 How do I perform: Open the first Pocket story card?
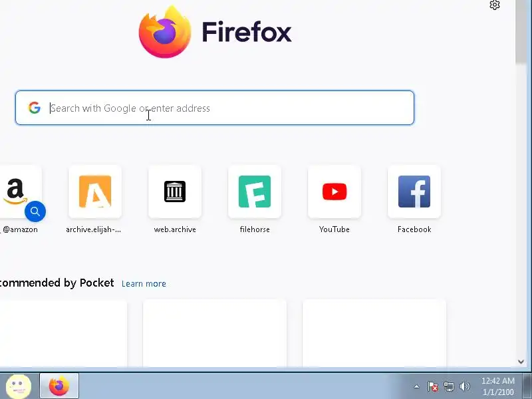pos(63,334)
